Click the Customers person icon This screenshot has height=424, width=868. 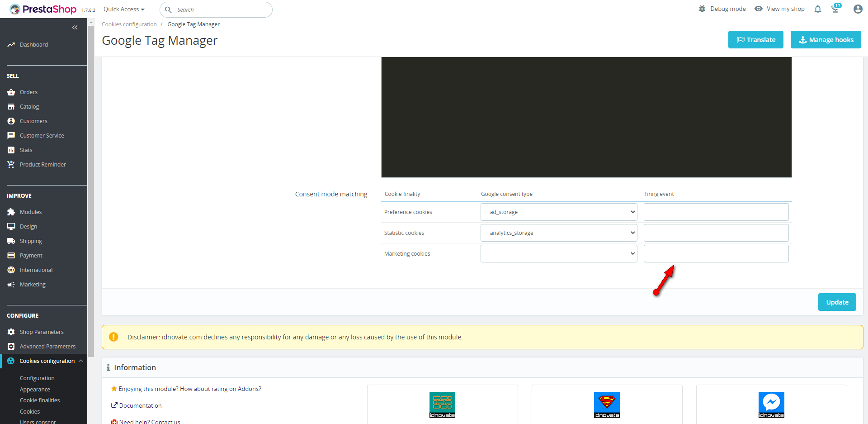coord(11,121)
